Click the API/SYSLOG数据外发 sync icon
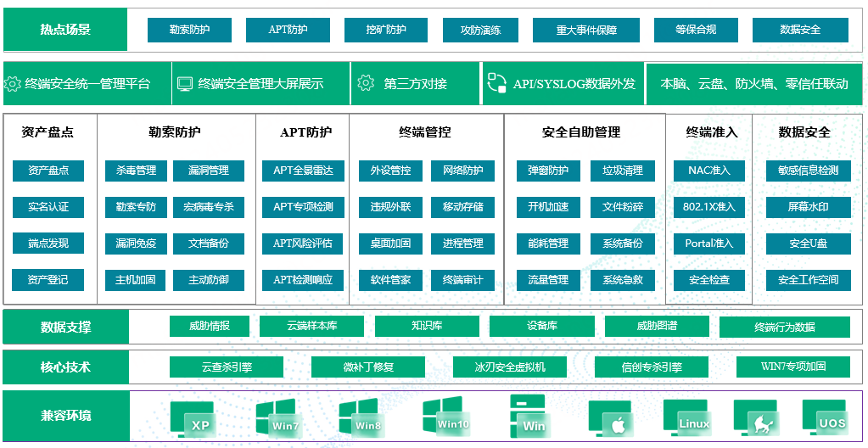Viewport: 868px width, 448px height. [497, 83]
